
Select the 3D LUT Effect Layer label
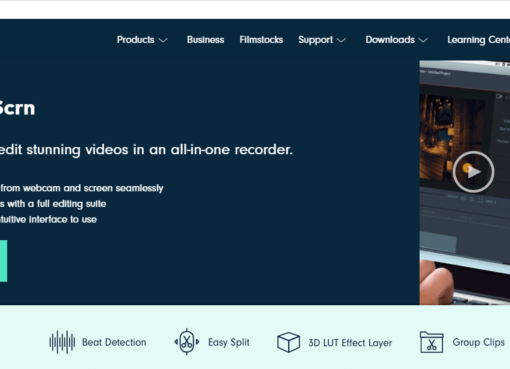[350, 343]
